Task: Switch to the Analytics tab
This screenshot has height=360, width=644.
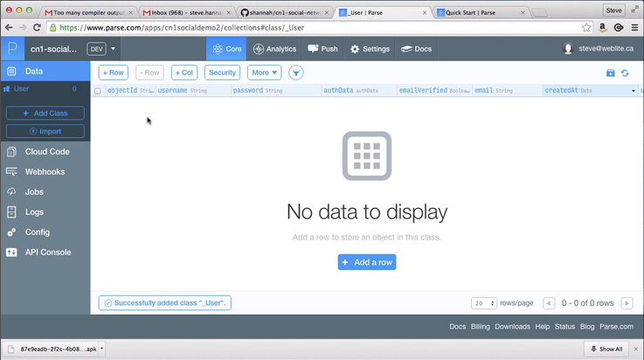Action: point(274,49)
